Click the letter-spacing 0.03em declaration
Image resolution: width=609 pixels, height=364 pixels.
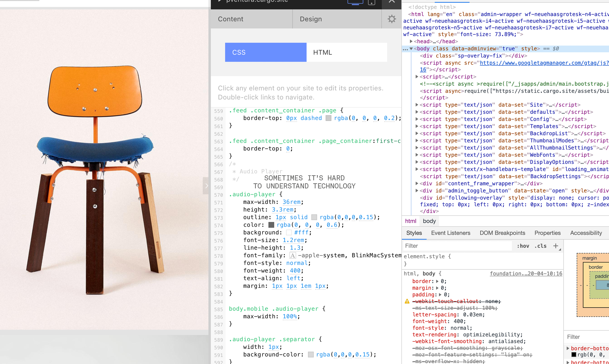449,315
